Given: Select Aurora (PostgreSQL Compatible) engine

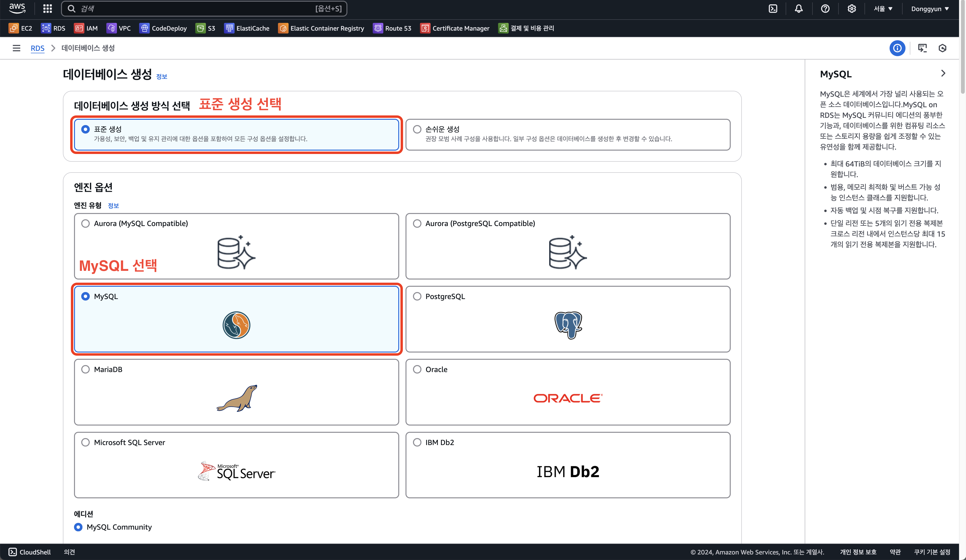Looking at the screenshot, I should 417,223.
